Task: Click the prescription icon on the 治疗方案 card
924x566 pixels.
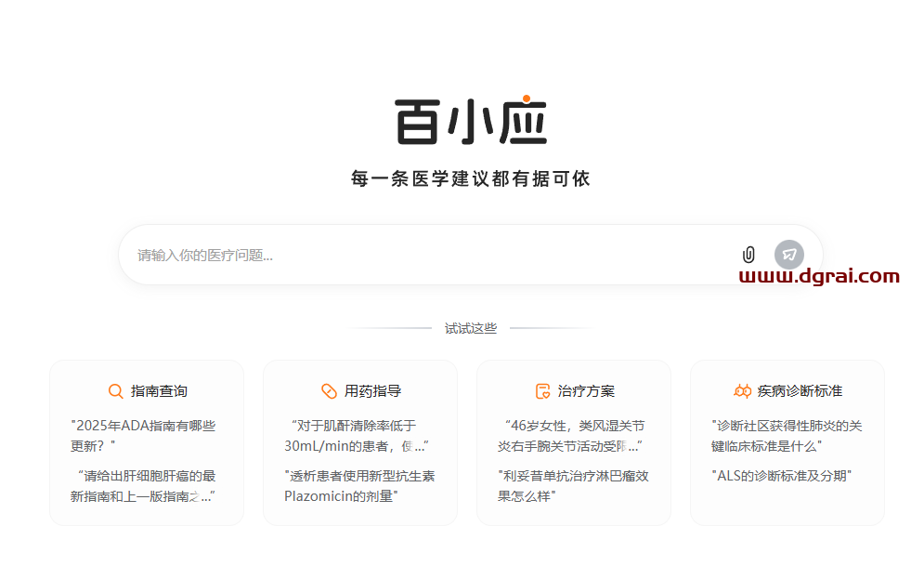Action: click(541, 390)
